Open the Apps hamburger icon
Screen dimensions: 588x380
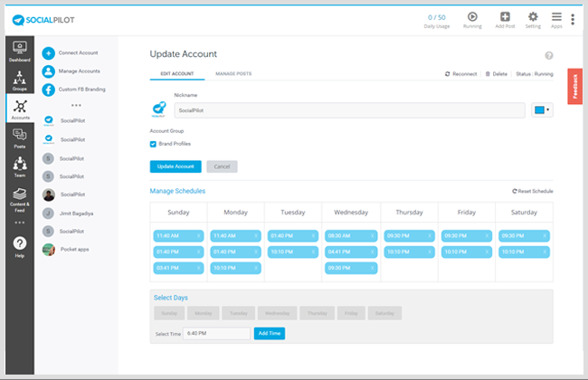tap(556, 16)
